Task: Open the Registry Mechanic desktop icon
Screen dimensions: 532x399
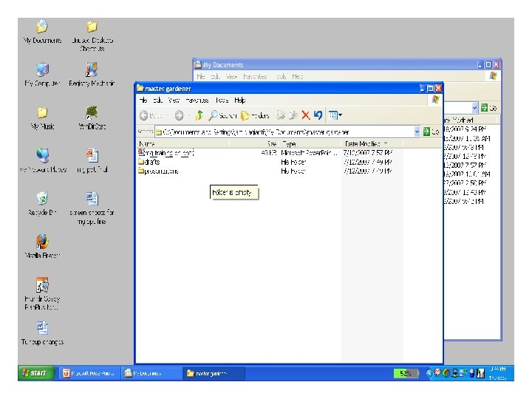Action: [x=92, y=75]
